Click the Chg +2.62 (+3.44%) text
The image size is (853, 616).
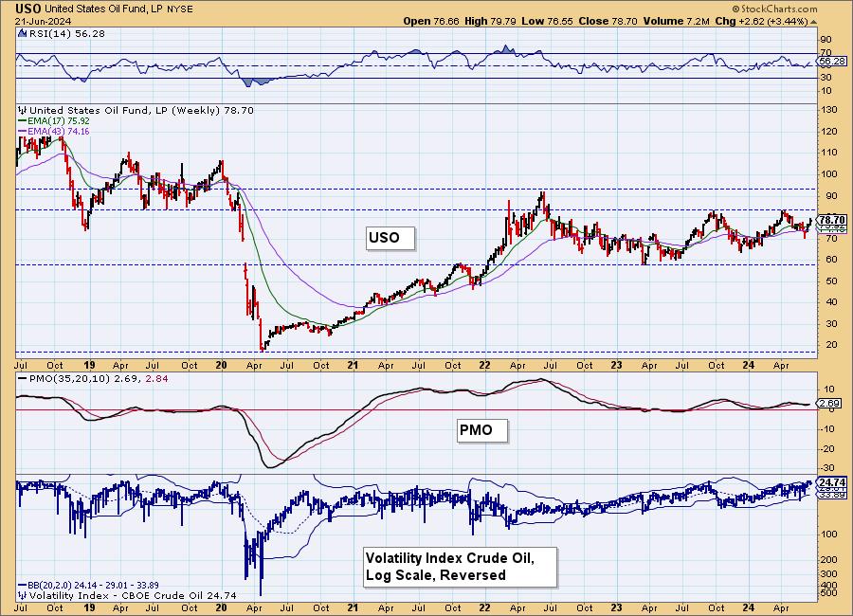[762, 21]
